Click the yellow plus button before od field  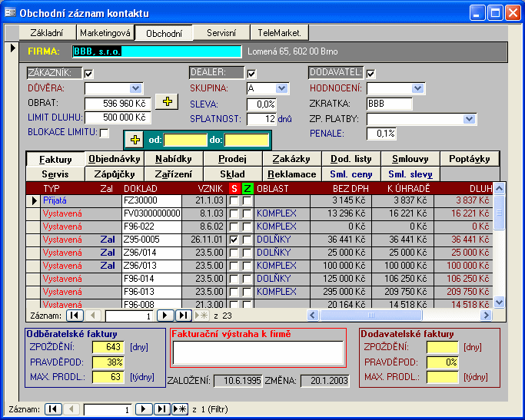click(x=135, y=140)
